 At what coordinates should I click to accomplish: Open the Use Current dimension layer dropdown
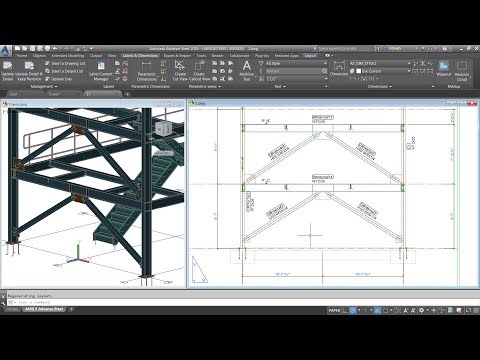409,71
